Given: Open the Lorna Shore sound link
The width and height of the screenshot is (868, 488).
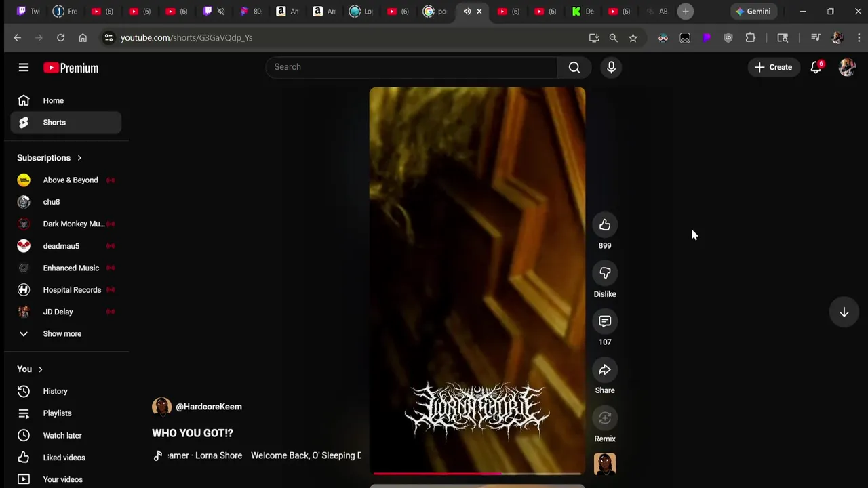Looking at the screenshot, I should click(264, 455).
